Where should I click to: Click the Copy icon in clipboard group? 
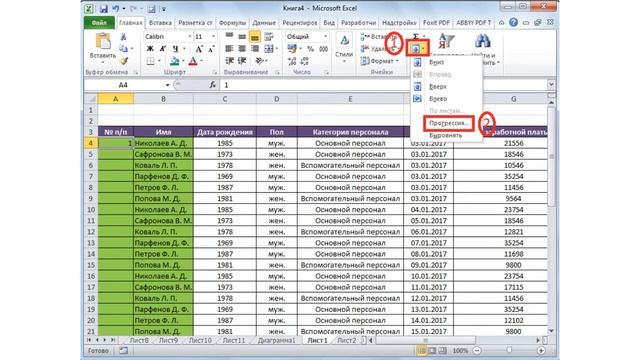coord(123,49)
